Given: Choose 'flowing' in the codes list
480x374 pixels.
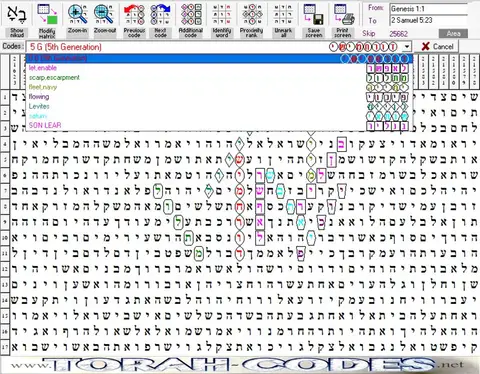Looking at the screenshot, I should tap(219, 97).
